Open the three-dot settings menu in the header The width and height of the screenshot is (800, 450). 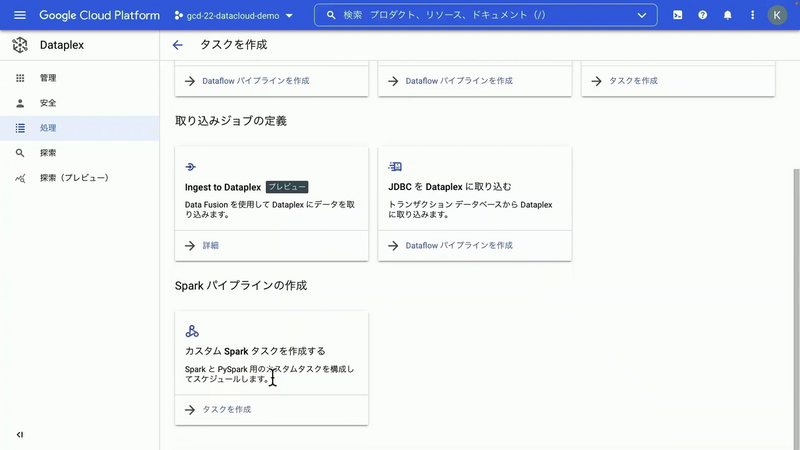point(753,15)
